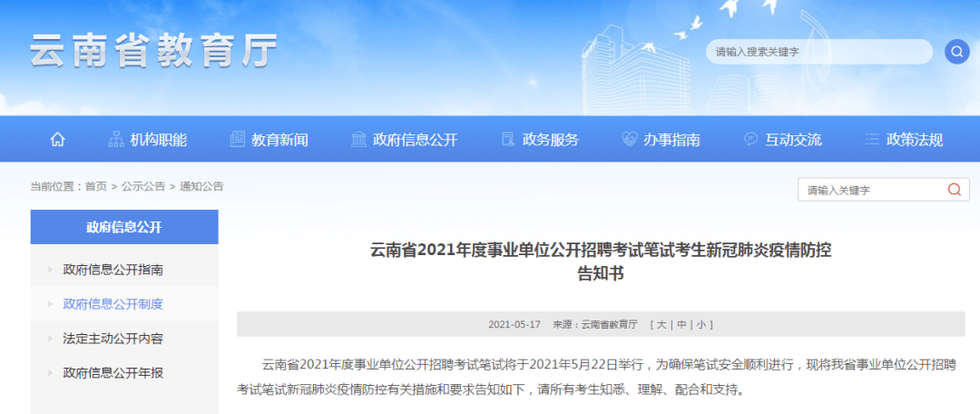Click arrow beside 政府信息公开年报
Viewport: 980px width, 414px height.
coord(50,373)
